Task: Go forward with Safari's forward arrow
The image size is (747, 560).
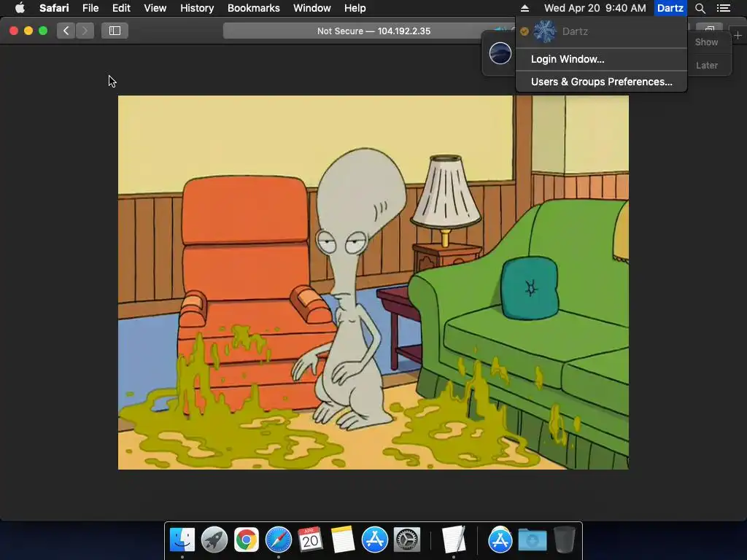Action: tap(85, 31)
